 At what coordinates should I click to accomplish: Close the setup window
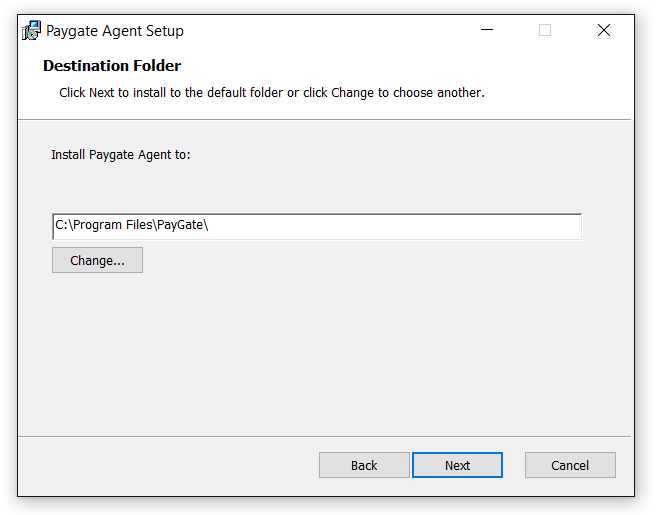tap(604, 30)
